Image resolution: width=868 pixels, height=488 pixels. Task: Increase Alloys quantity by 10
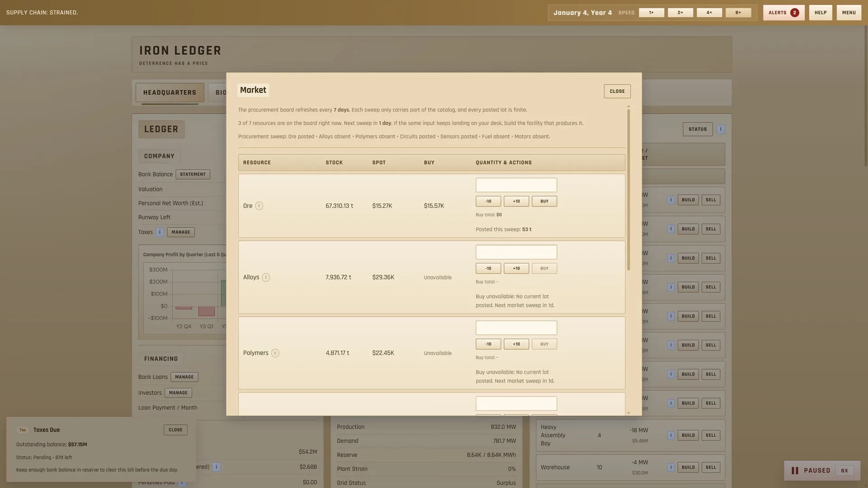click(516, 268)
